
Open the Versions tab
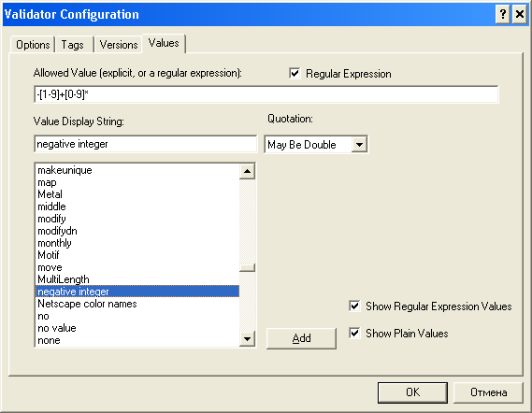pyautogui.click(x=119, y=45)
